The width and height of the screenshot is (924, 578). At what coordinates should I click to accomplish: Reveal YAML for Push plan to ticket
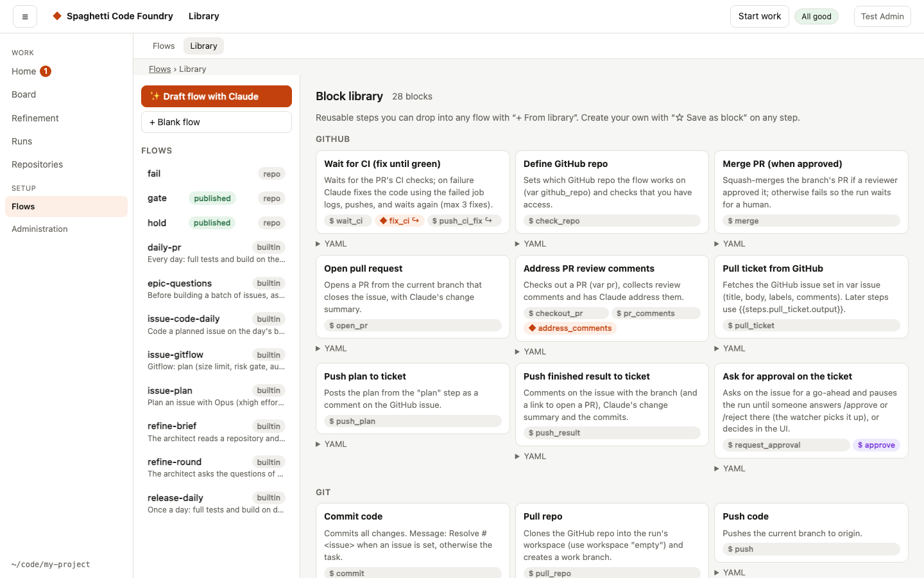pos(331,444)
